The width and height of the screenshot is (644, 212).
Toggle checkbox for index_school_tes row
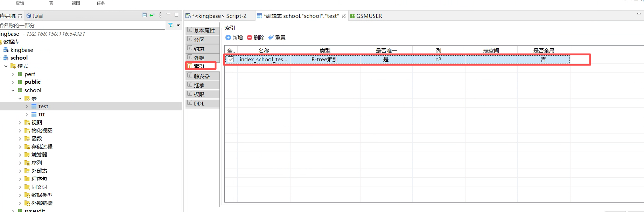[231, 59]
